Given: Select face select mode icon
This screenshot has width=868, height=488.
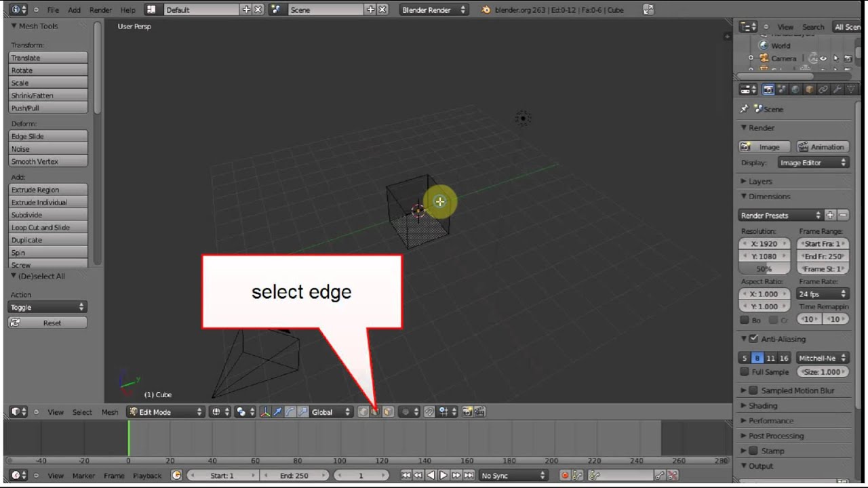Looking at the screenshot, I should [388, 411].
